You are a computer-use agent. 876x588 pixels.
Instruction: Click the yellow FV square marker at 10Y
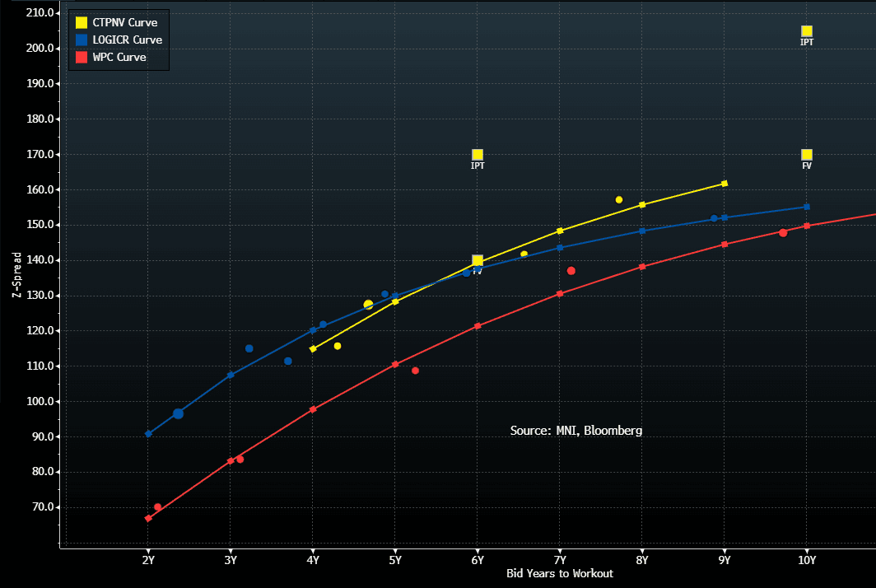807,155
